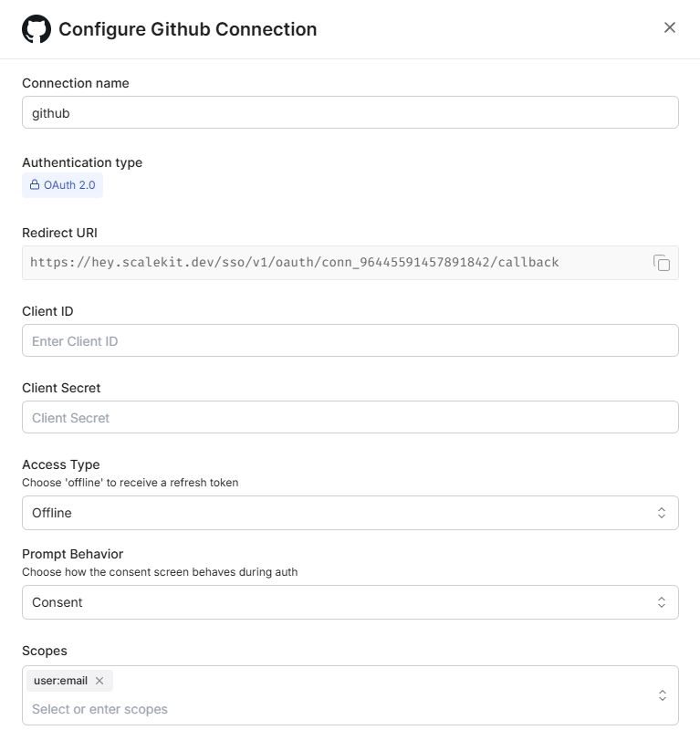Copy the Redirect URI to clipboard
Viewport: 700px width, 751px height.
661,263
